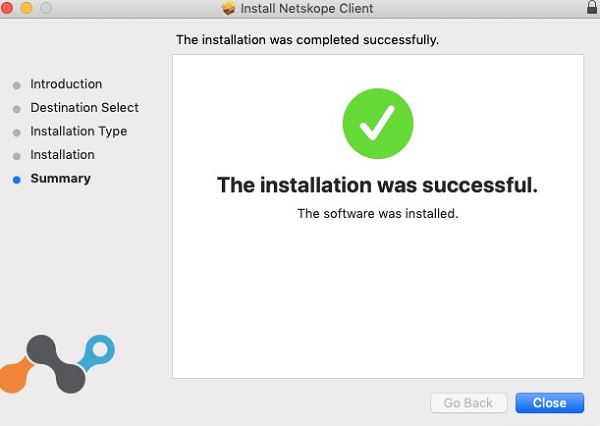600x426 pixels.
Task: Click "The installation was completed successfully." header text
Action: (x=307, y=41)
